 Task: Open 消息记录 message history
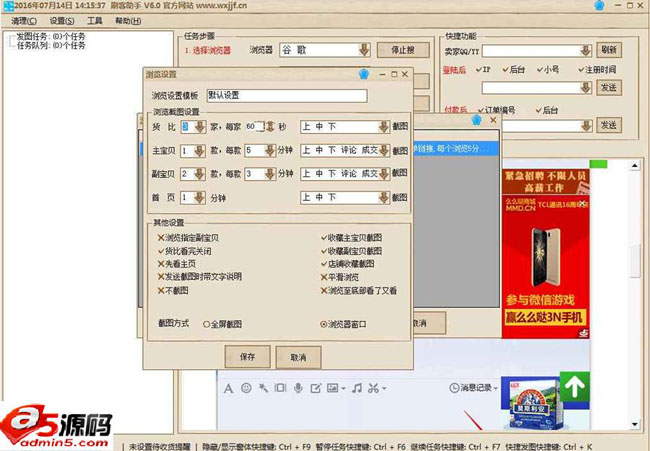tap(473, 388)
